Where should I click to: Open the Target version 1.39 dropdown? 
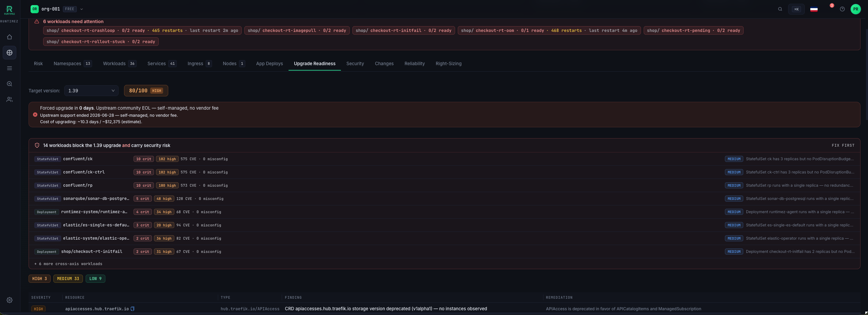91,91
